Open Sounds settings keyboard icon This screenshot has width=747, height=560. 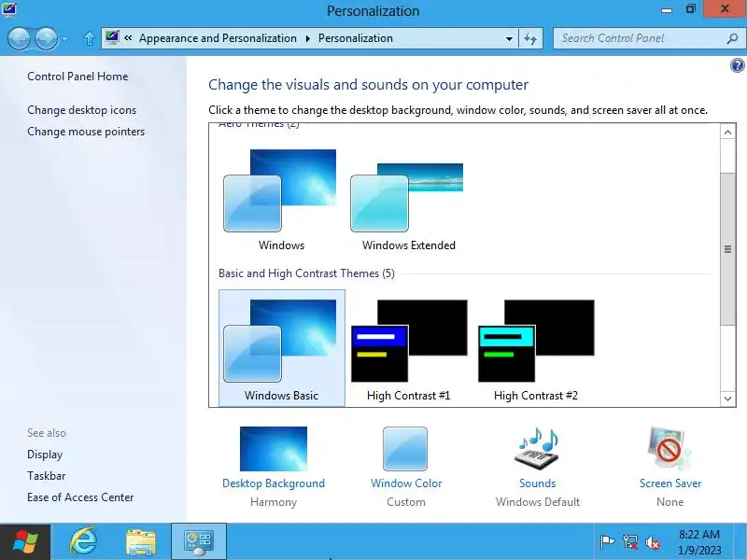point(537,449)
